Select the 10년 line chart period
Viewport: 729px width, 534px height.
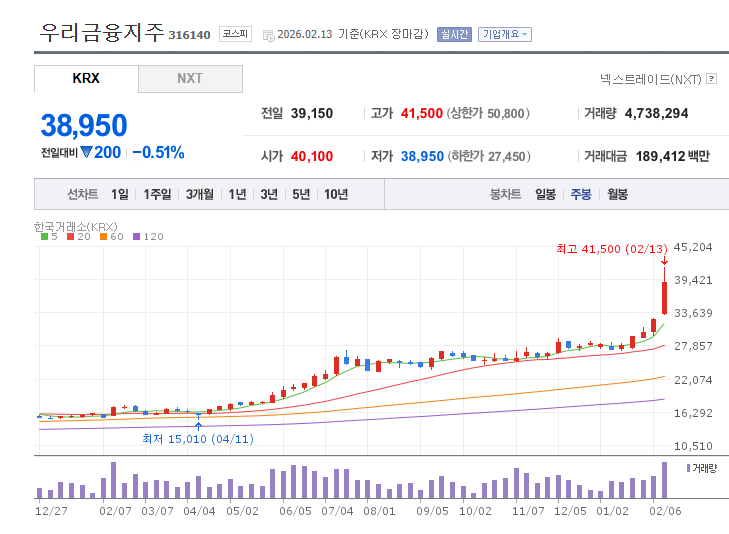click(x=336, y=194)
